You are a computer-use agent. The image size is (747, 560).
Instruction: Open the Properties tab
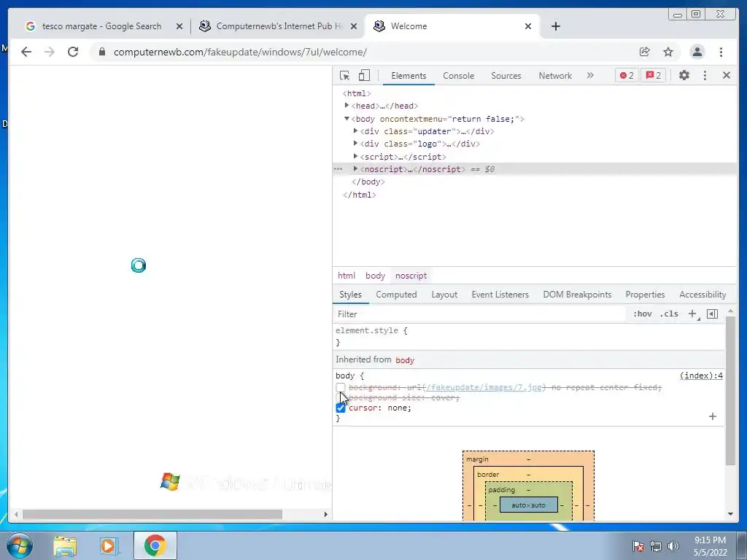click(x=645, y=295)
